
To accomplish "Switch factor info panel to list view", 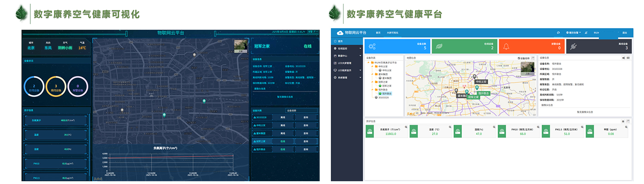I will coord(623,121).
